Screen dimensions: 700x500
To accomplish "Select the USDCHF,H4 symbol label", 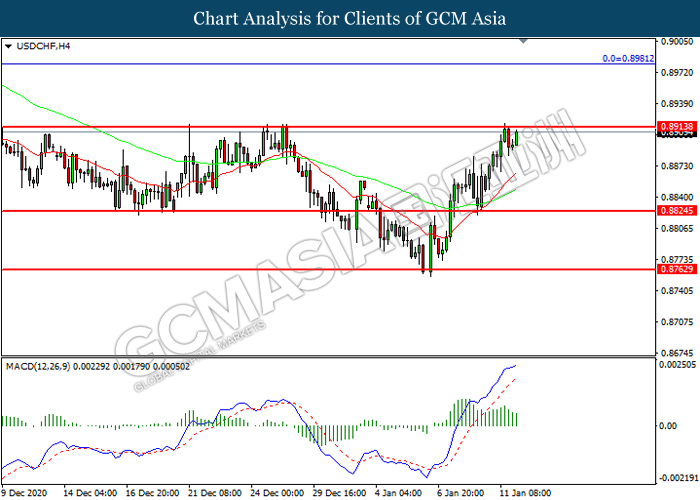I will point(39,46).
